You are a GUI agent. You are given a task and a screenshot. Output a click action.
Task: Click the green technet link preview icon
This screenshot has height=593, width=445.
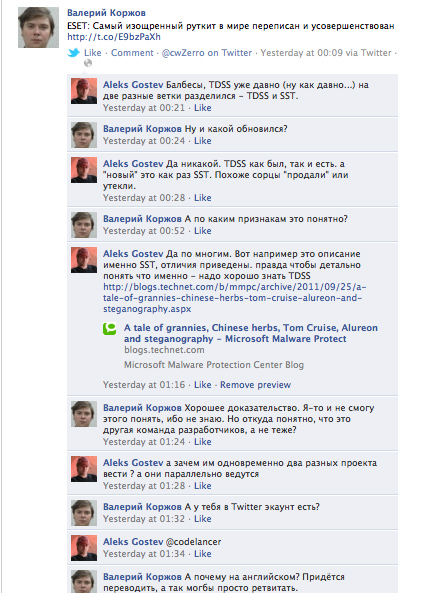tap(110, 328)
